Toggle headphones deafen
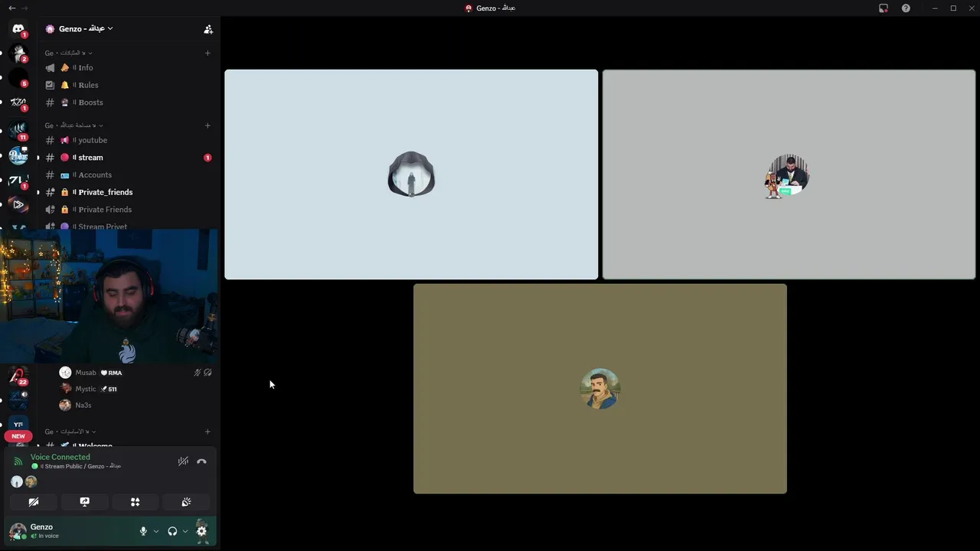The image size is (980, 551). pos(172,531)
